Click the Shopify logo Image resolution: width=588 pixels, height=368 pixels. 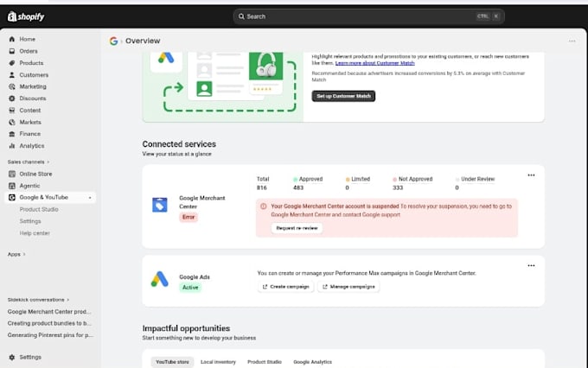(x=26, y=16)
